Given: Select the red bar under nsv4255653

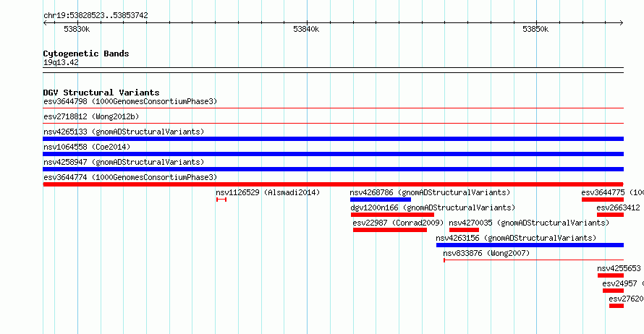Looking at the screenshot, I should point(610,275).
